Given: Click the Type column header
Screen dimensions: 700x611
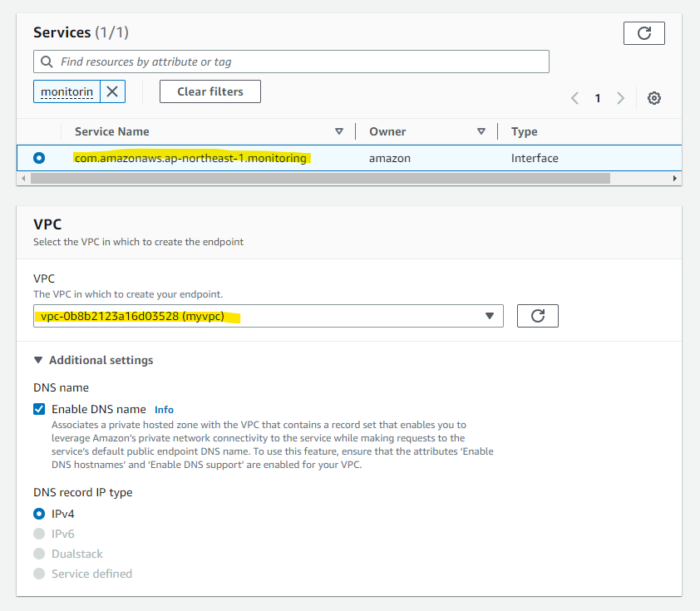Looking at the screenshot, I should tap(524, 131).
